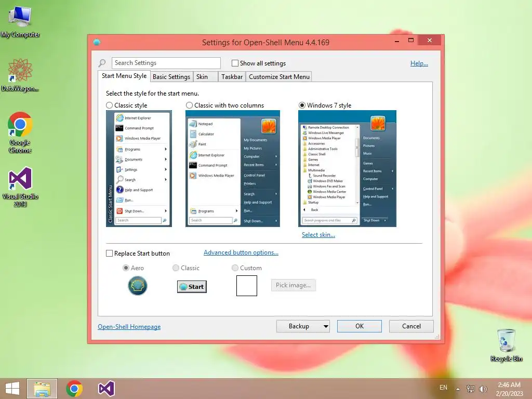532x399 pixels.
Task: Select the Classic button radio option
Action: 176,268
